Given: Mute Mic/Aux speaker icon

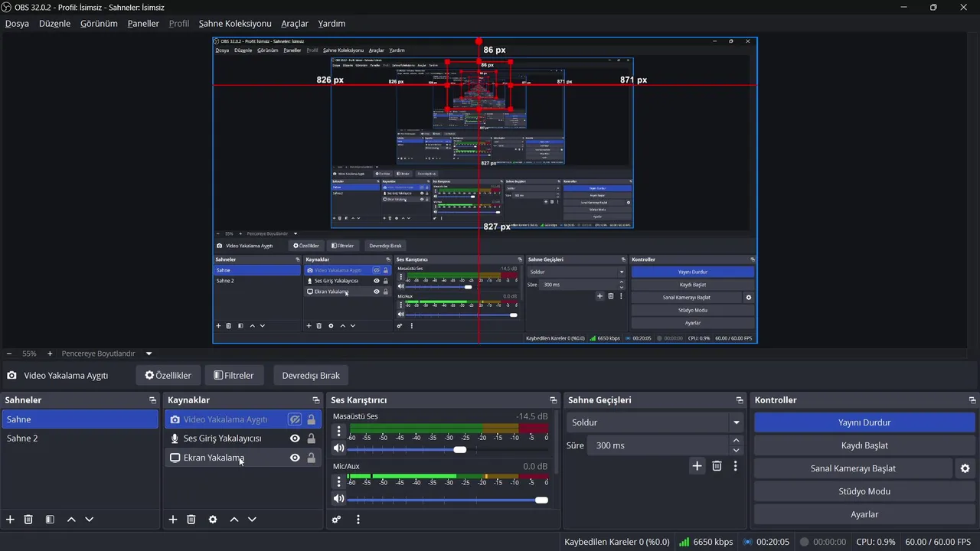Looking at the screenshot, I should [x=338, y=499].
